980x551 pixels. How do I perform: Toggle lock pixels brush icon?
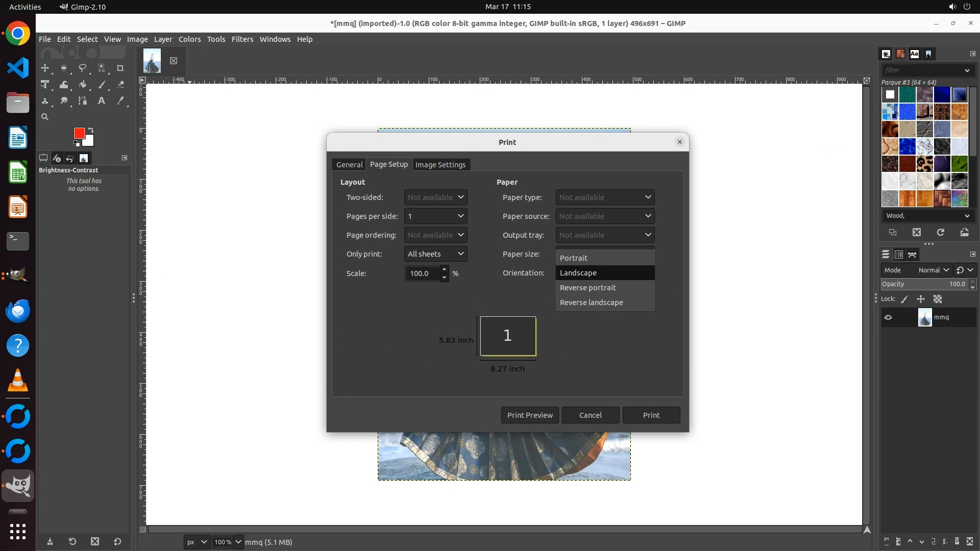click(x=904, y=299)
